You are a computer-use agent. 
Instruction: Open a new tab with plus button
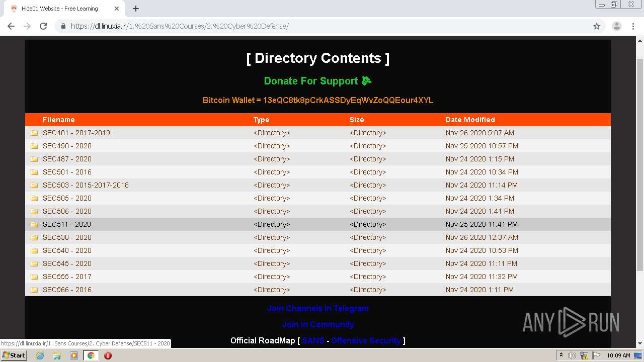[x=136, y=9]
